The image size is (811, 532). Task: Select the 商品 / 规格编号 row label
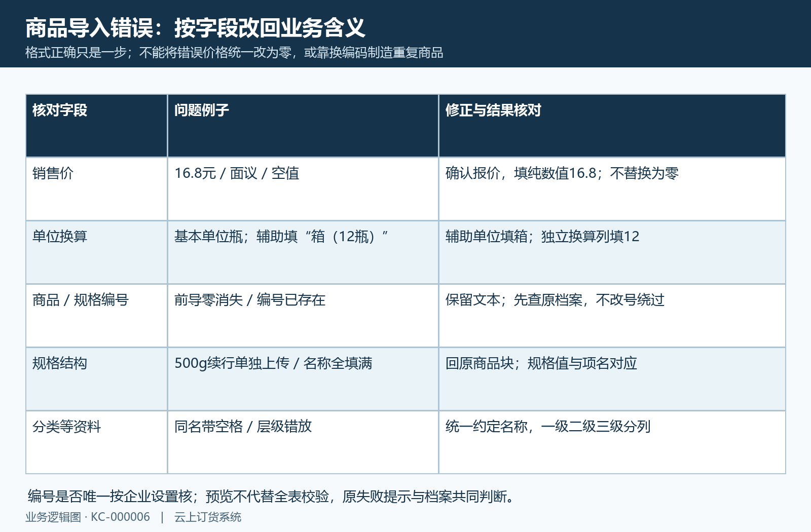96,316
